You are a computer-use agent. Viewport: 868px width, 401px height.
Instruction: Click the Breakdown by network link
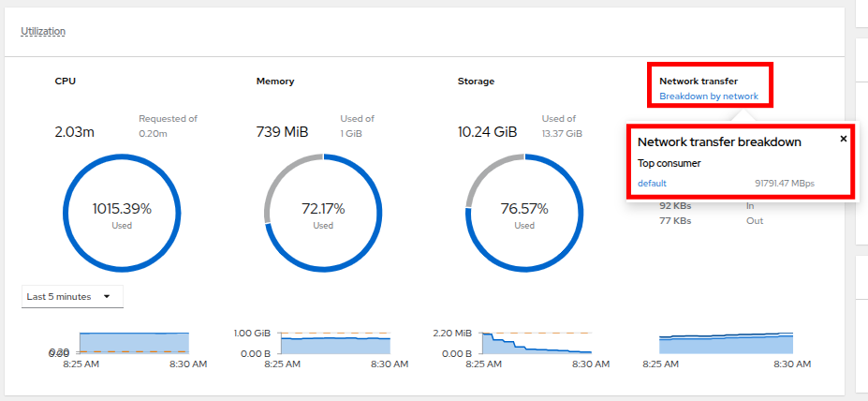[708, 97]
